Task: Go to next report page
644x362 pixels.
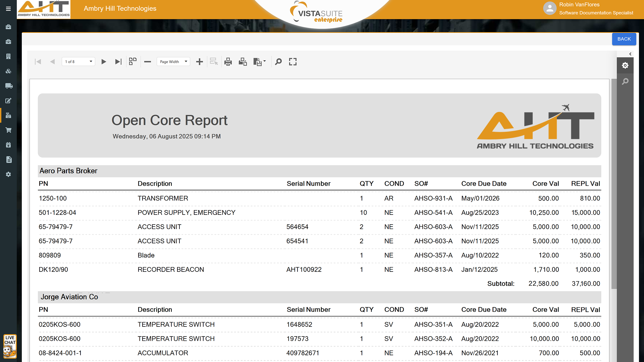Action: [x=104, y=62]
